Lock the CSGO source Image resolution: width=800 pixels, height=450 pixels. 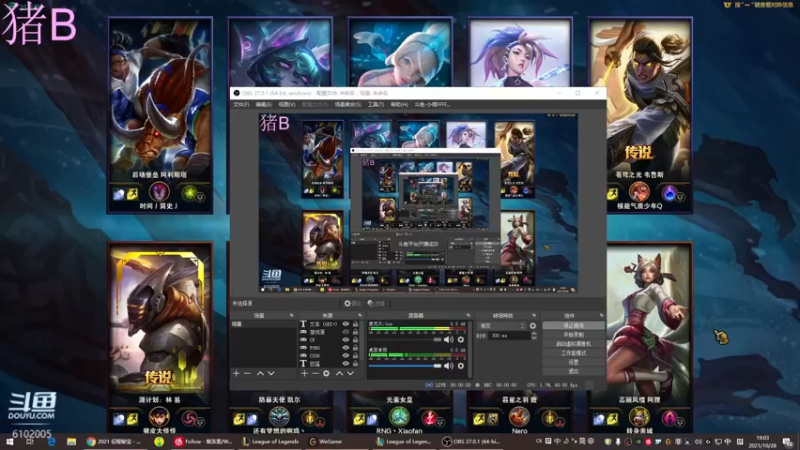point(356,356)
